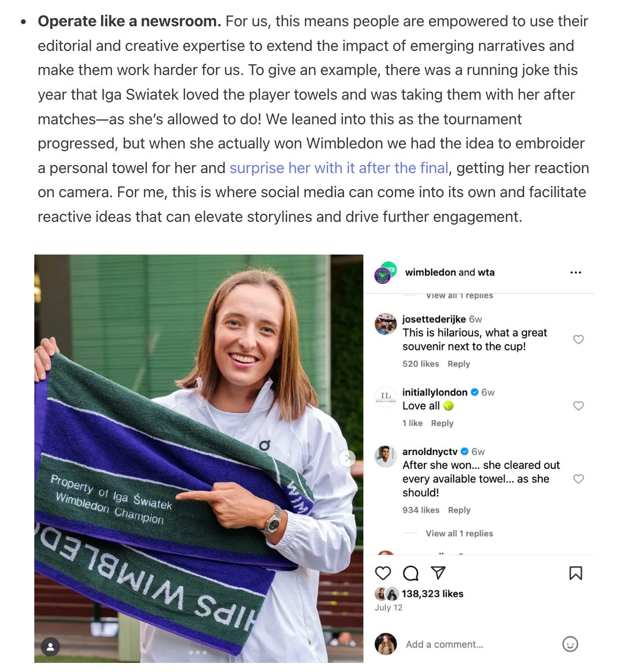
Task: Reply to arnoldnyctv's comment
Action: pos(459,510)
